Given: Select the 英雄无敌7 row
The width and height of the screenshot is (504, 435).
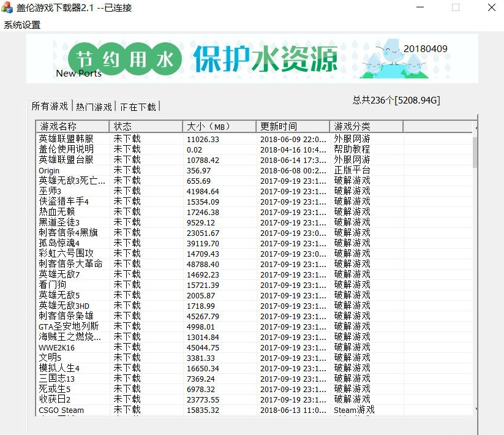Looking at the screenshot, I should point(254,274).
